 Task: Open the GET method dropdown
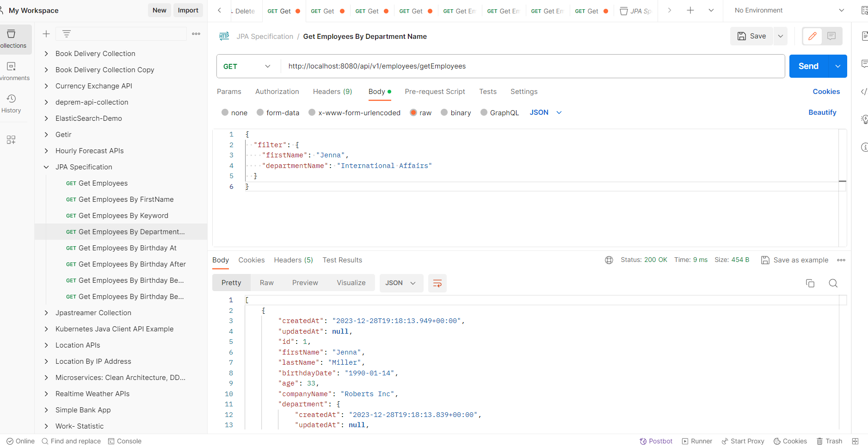[248, 66]
